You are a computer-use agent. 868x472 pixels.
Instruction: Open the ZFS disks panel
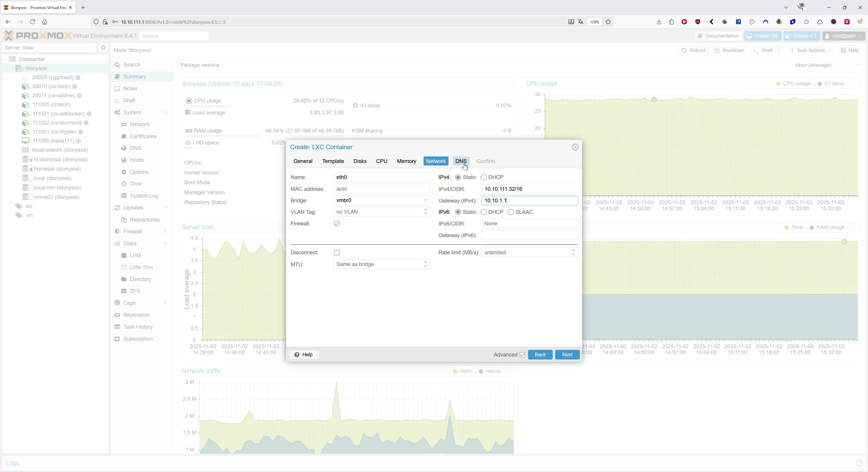tap(135, 291)
